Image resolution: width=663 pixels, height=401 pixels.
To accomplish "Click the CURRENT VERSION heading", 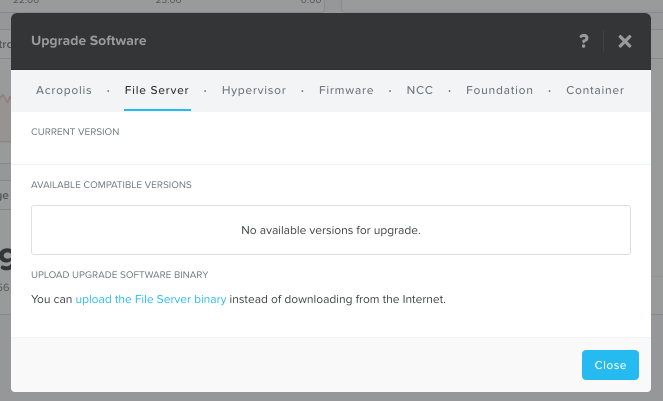I will click(75, 132).
